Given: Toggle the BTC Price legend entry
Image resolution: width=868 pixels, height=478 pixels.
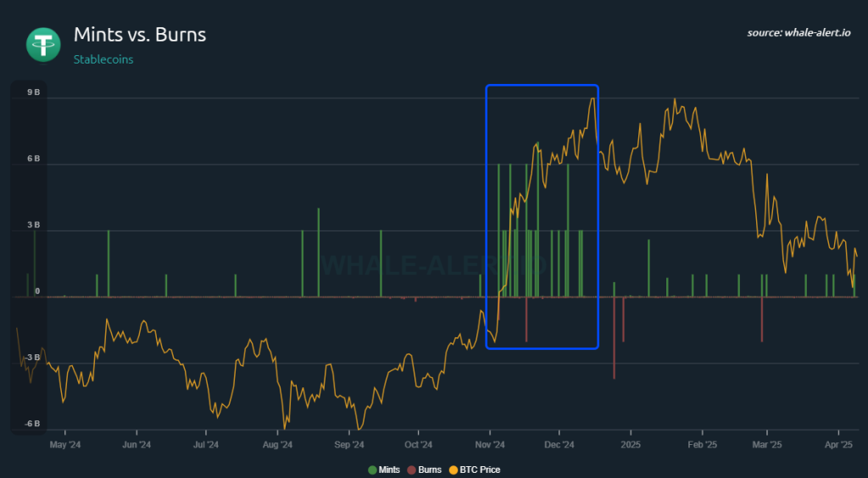Looking at the screenshot, I should [x=475, y=470].
